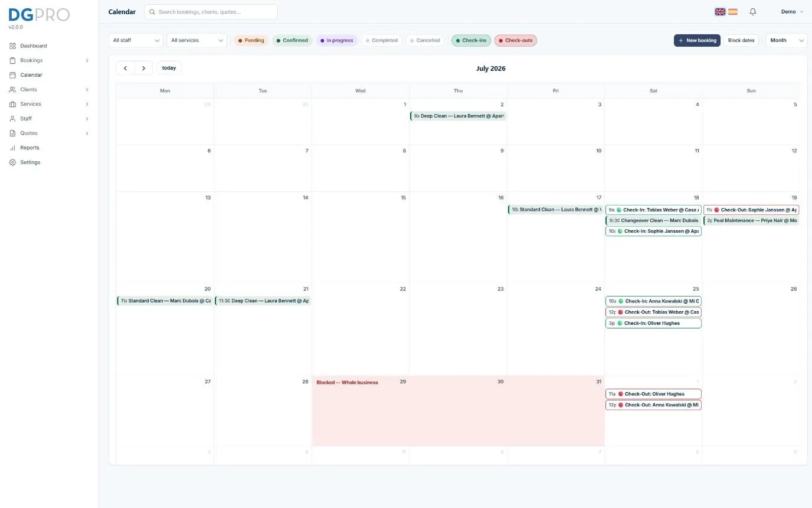Click the Reports bar chart icon
The image size is (812, 508).
pos(12,148)
